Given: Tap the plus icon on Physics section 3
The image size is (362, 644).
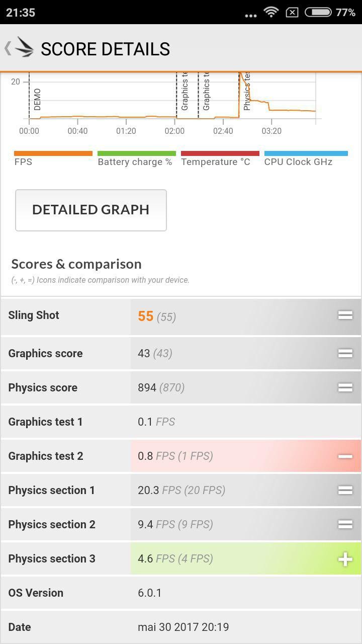Looking at the screenshot, I should click(x=345, y=559).
